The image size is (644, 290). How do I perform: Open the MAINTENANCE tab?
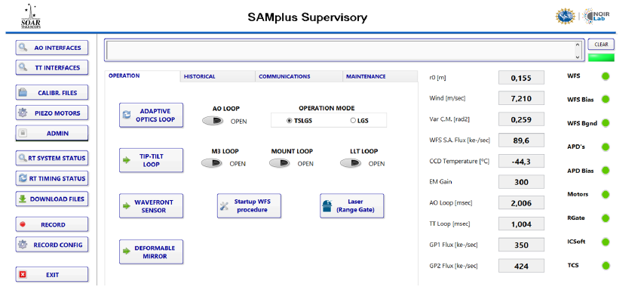coord(380,76)
